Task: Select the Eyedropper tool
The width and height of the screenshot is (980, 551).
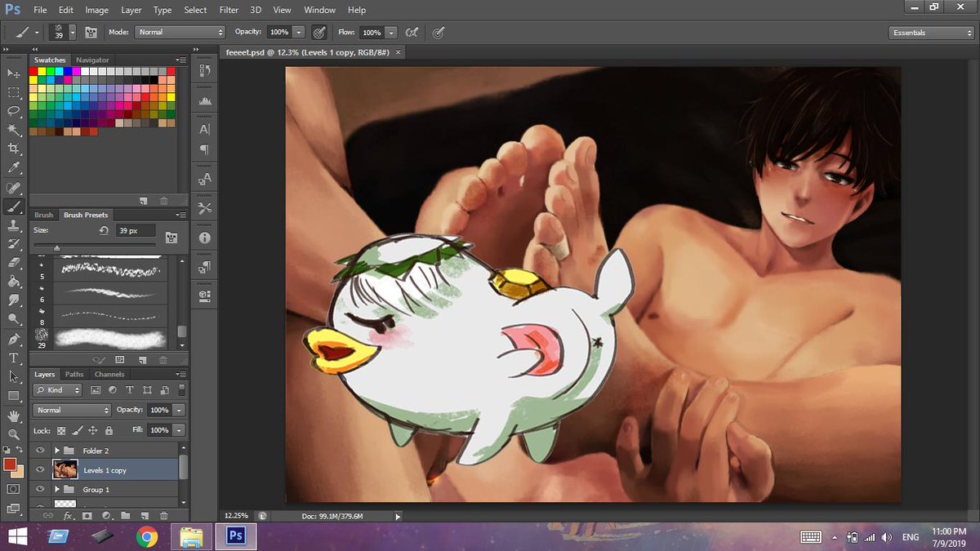Action: coord(13,167)
